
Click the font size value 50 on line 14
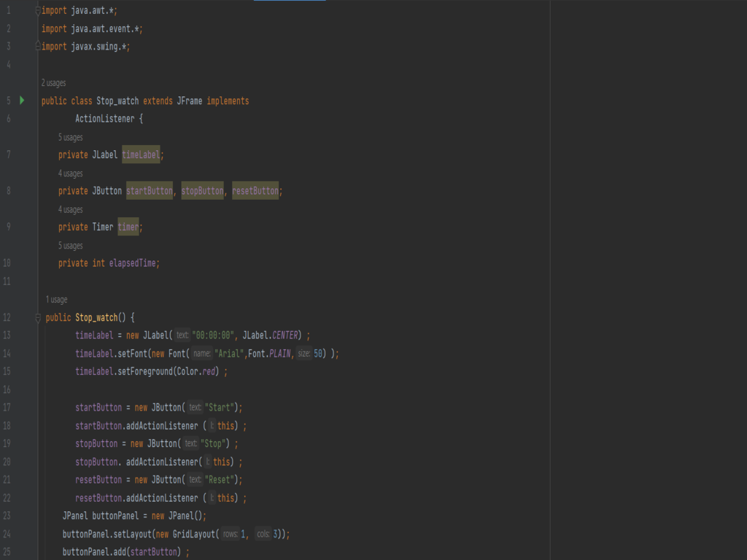click(x=318, y=354)
